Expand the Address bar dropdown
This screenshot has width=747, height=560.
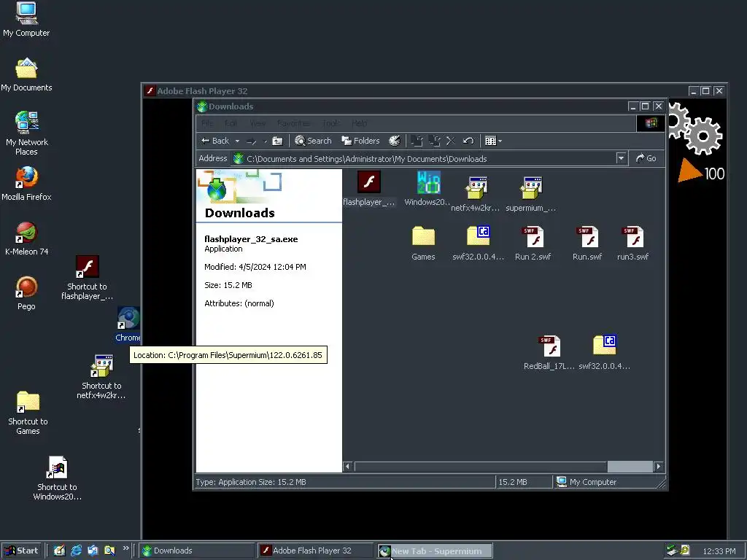tap(621, 158)
